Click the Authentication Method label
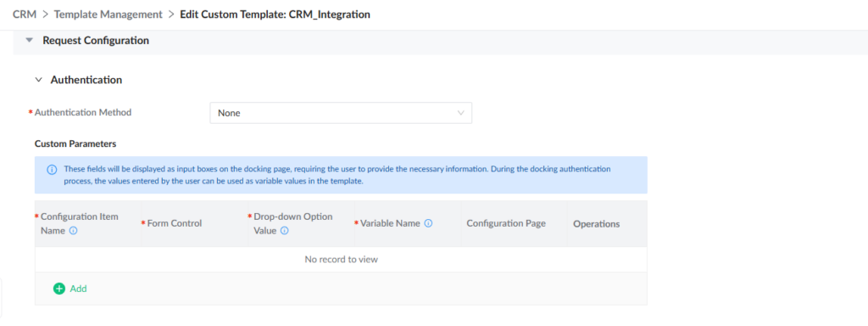868x326 pixels. [x=83, y=112]
